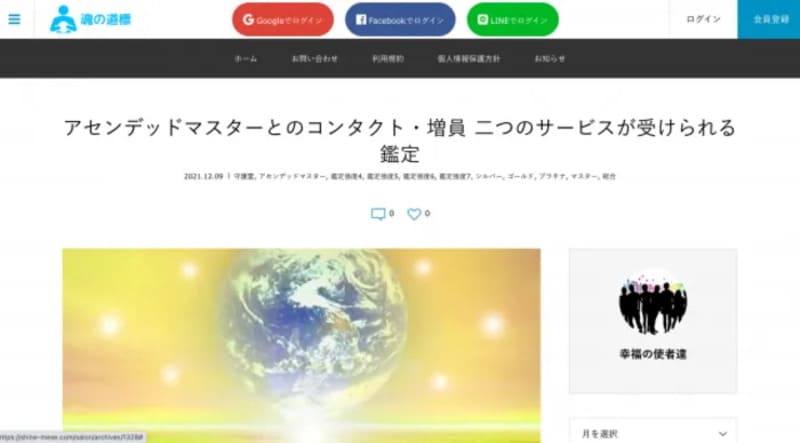Viewport: 800px width, 443px height.
Task: Log in with the Facebook button
Action: (x=400, y=19)
